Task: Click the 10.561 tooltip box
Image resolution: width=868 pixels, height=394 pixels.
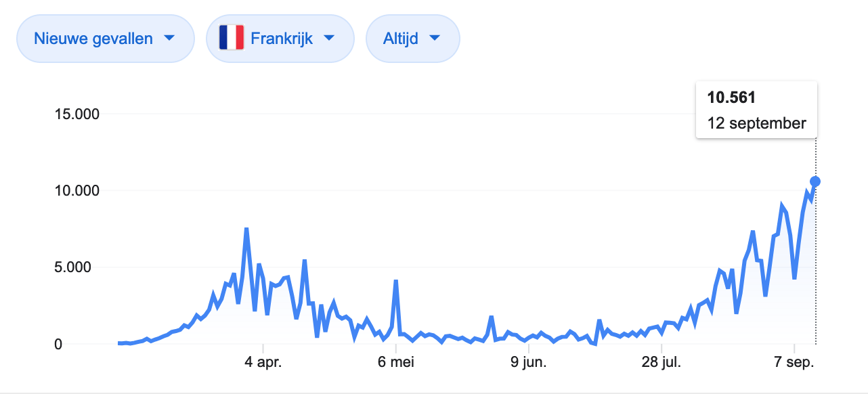Action: [756, 110]
